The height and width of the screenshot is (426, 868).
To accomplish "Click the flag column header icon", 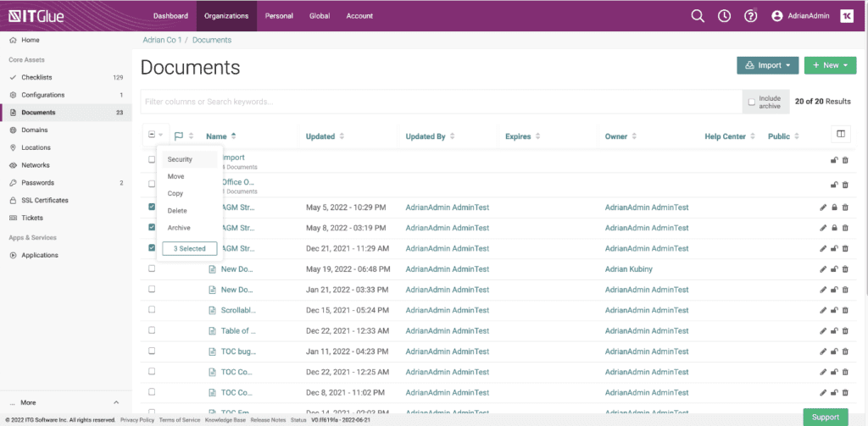I will (x=179, y=136).
